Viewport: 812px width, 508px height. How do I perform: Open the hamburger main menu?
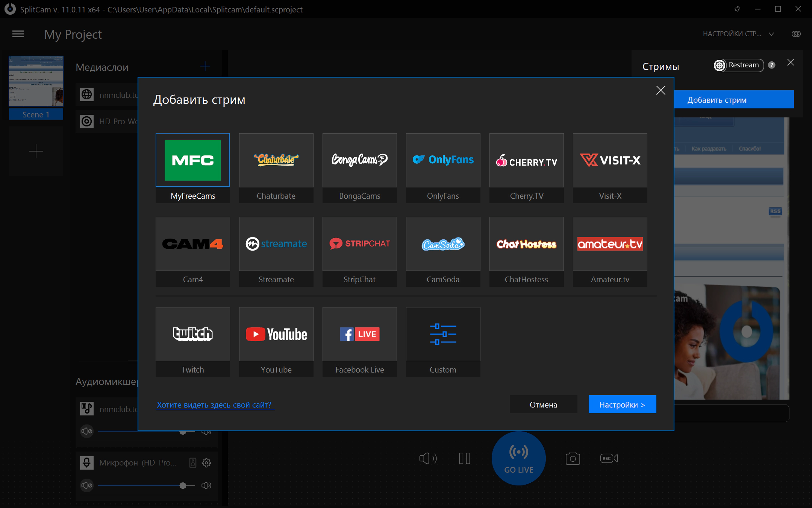pos(18,34)
